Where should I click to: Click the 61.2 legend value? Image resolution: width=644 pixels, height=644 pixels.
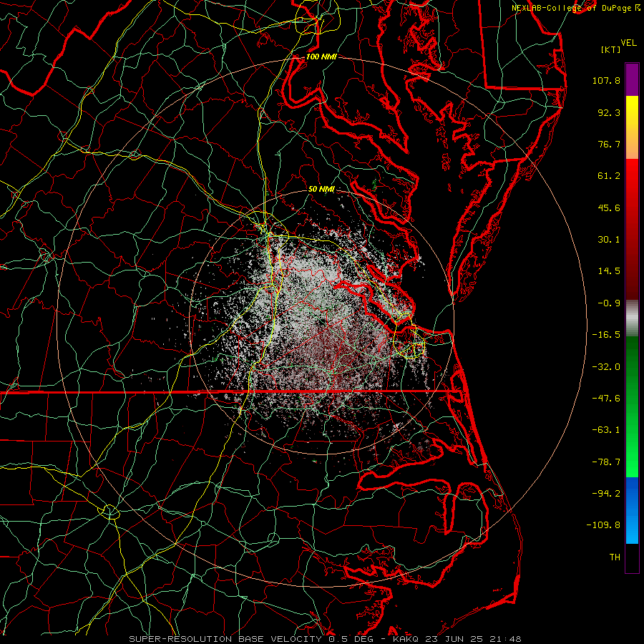pyautogui.click(x=609, y=176)
